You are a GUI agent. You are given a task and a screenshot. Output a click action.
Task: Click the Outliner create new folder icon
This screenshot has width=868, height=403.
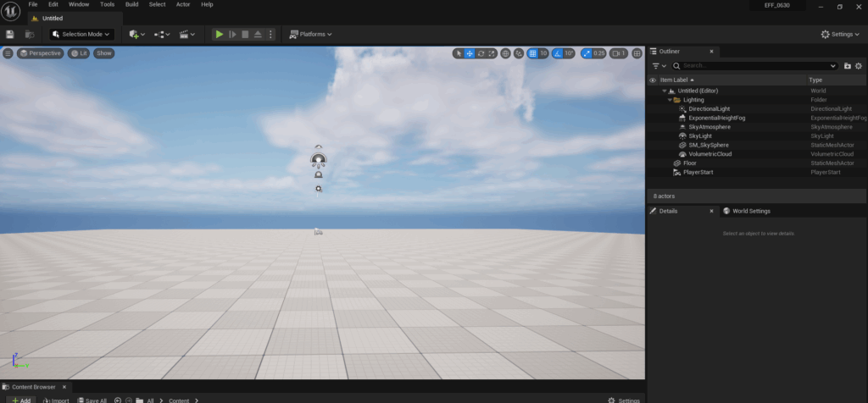coord(848,66)
